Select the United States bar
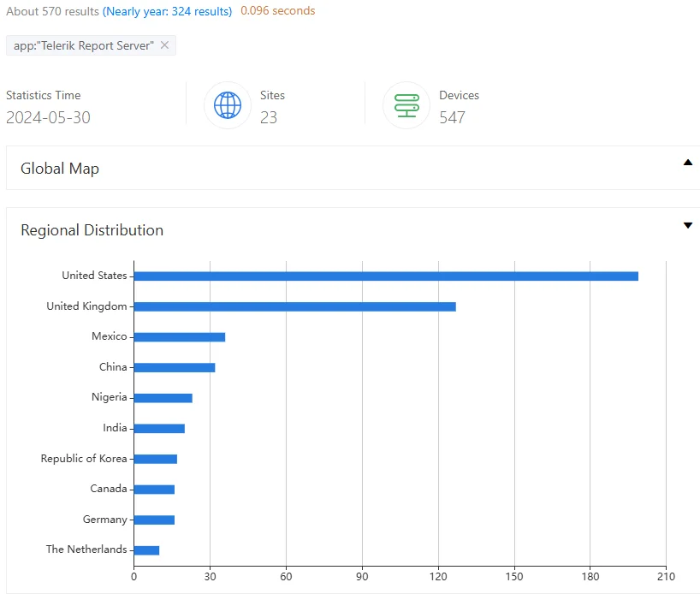The width and height of the screenshot is (700, 594). coord(386,276)
